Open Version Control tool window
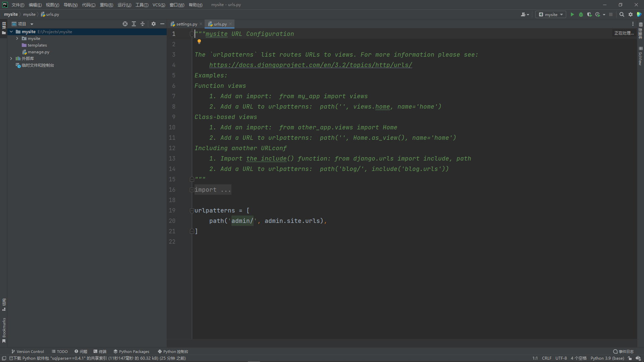Image resolution: width=644 pixels, height=362 pixels. (28, 352)
